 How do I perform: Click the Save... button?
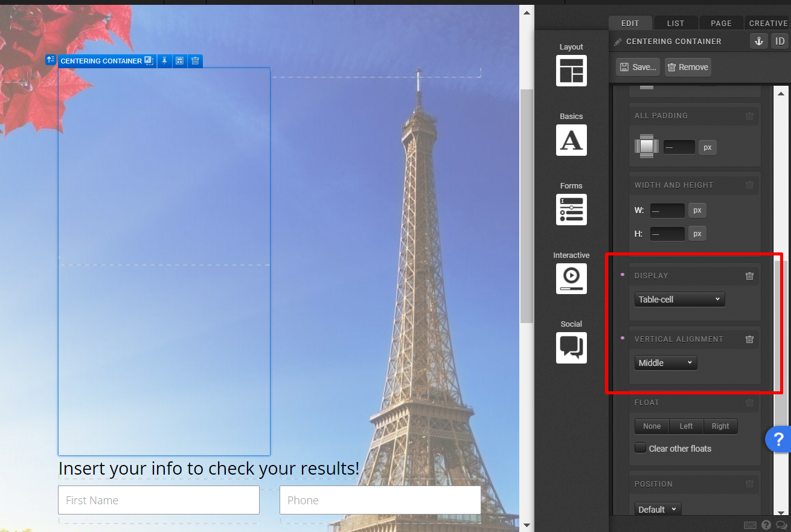click(638, 67)
